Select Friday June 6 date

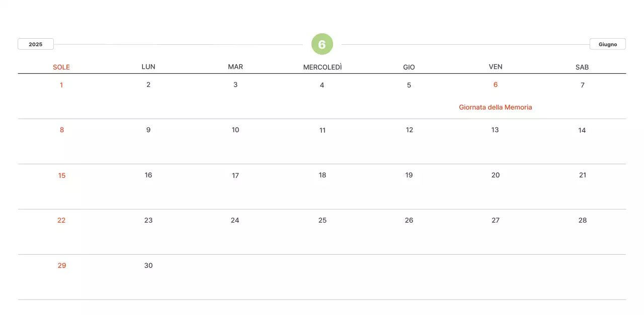(496, 85)
